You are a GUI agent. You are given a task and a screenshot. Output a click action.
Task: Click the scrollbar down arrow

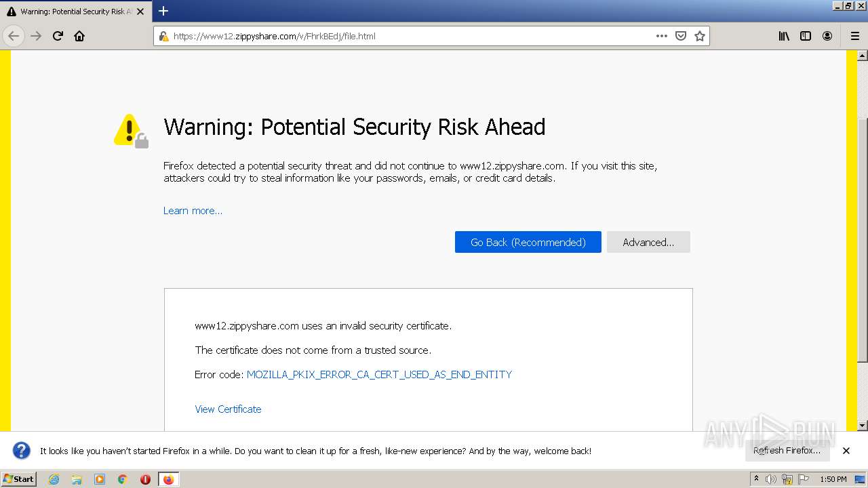click(x=863, y=426)
